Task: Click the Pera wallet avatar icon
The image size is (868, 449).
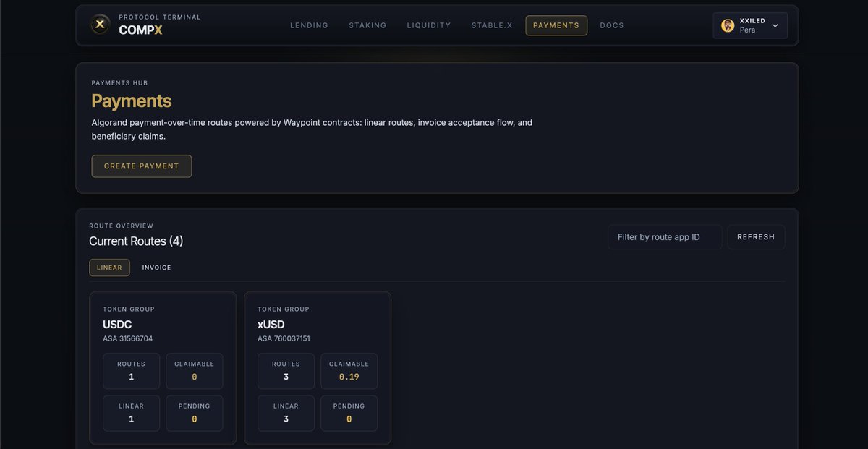Action: 728,25
